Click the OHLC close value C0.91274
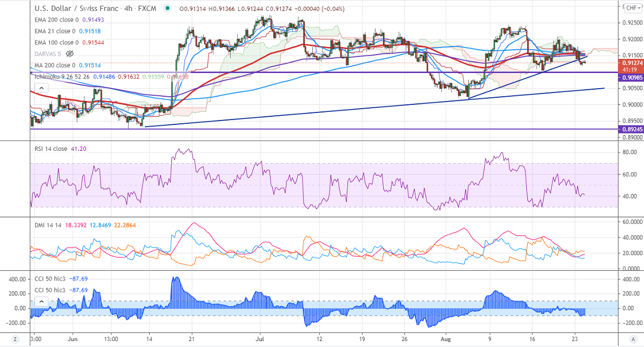 (x=279, y=9)
